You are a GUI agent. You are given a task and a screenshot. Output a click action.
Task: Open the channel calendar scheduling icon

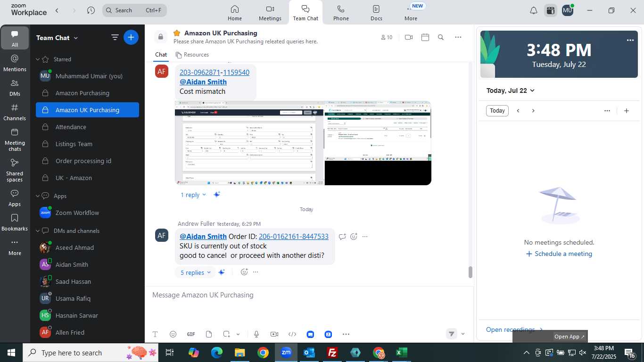click(425, 37)
